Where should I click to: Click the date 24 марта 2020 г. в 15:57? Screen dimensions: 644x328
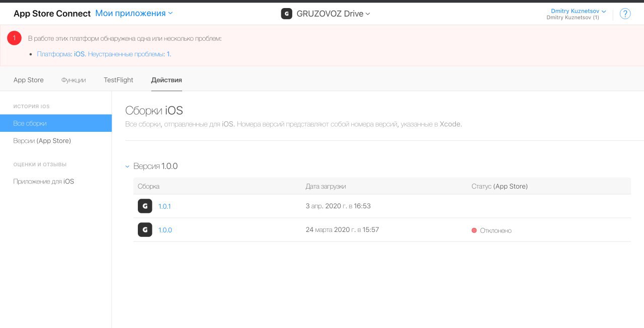(342, 230)
